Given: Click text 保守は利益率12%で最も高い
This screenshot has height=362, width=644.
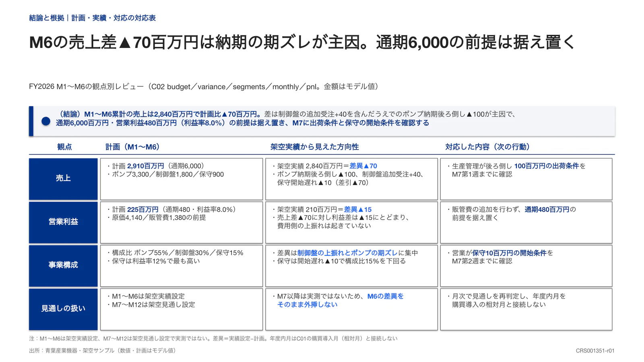Looking at the screenshot, I should click(x=156, y=261).
